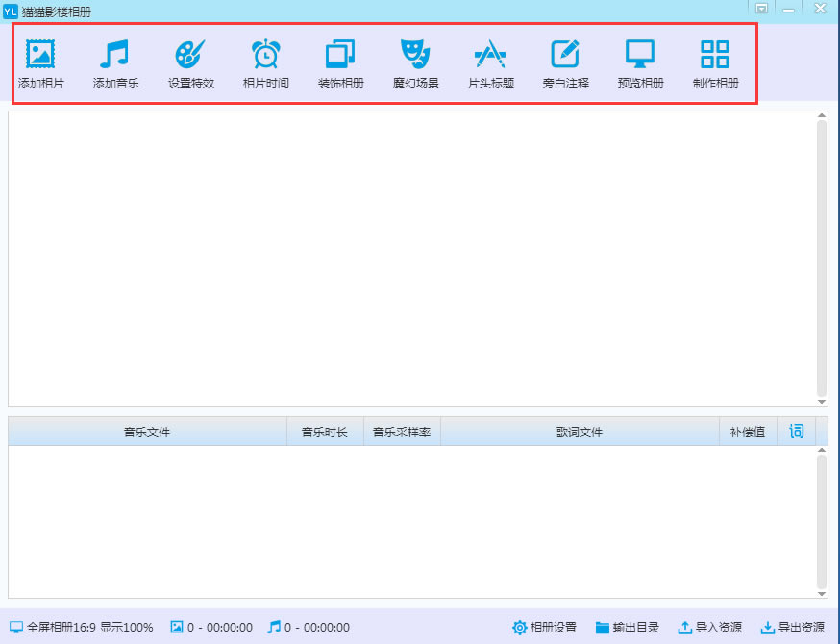Open 添加音乐 add music tool

point(115,63)
